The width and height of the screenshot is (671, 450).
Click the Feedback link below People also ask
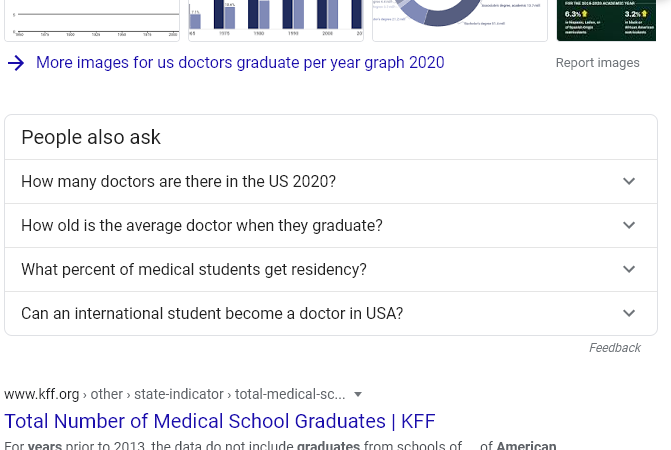tap(615, 348)
